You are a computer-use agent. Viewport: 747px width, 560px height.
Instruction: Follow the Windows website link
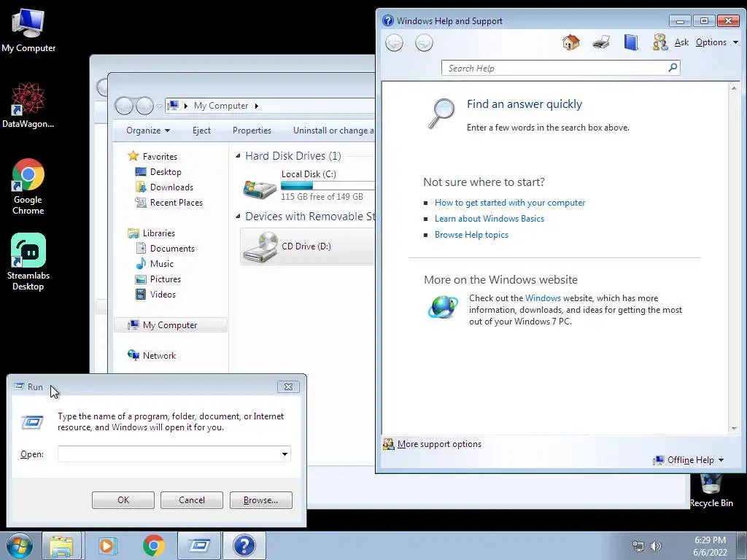click(x=543, y=298)
